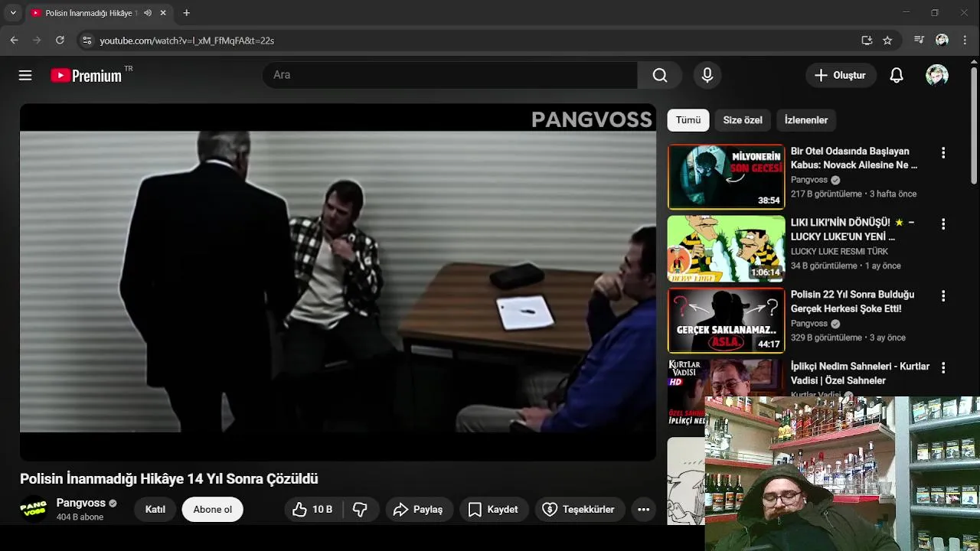Image resolution: width=980 pixels, height=551 pixels.
Task: Select the Size özel filter chip
Action: pyautogui.click(x=743, y=120)
